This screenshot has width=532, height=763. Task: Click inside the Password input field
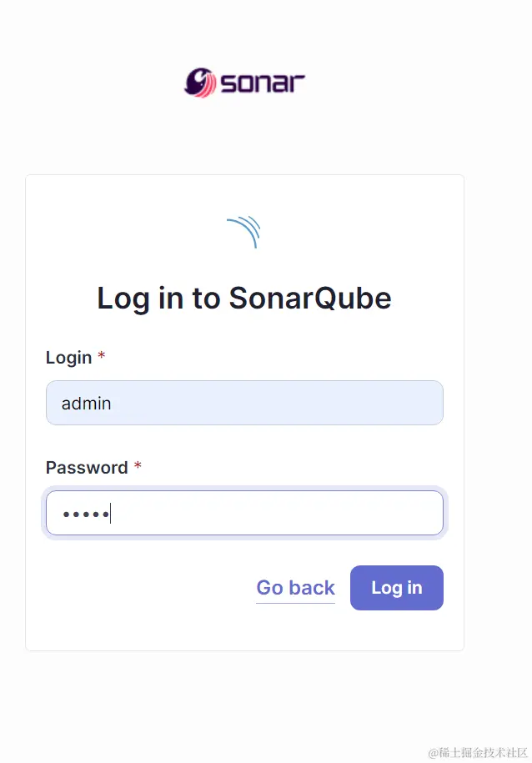coord(244,513)
